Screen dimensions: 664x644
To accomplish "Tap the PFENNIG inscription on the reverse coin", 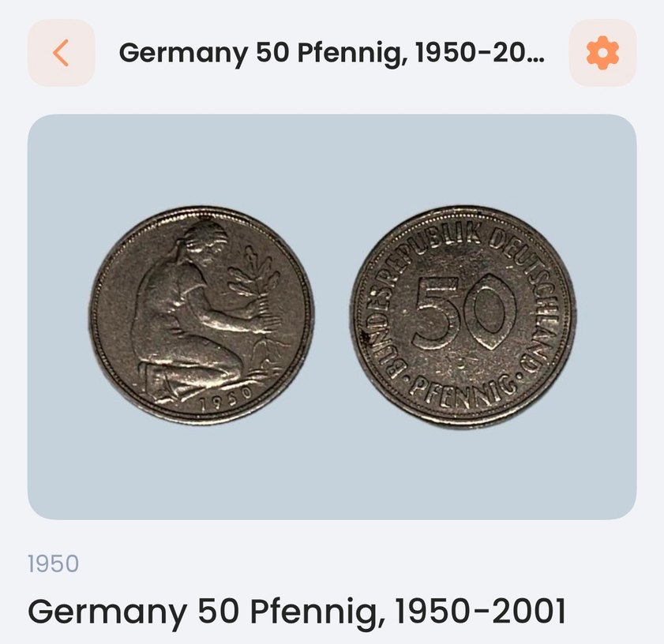I will pos(463,391).
